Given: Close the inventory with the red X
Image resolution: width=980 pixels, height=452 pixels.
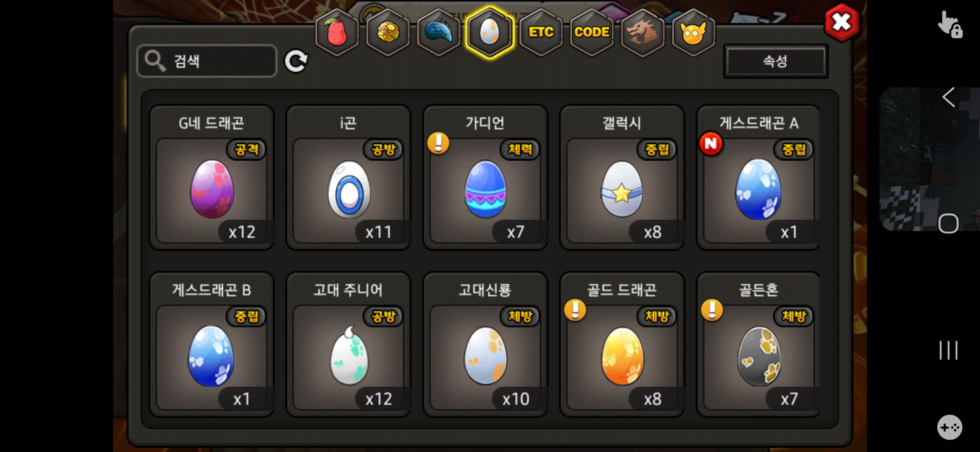Looking at the screenshot, I should coord(842,22).
